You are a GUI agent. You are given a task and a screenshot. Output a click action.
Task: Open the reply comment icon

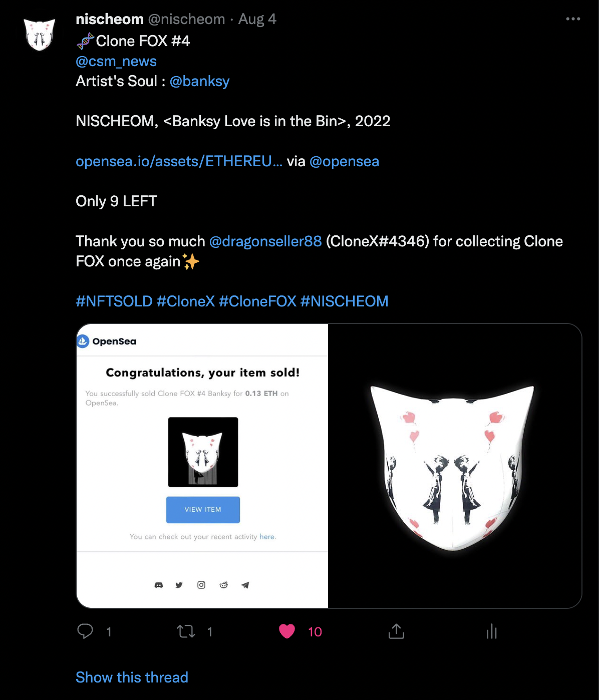(x=85, y=631)
